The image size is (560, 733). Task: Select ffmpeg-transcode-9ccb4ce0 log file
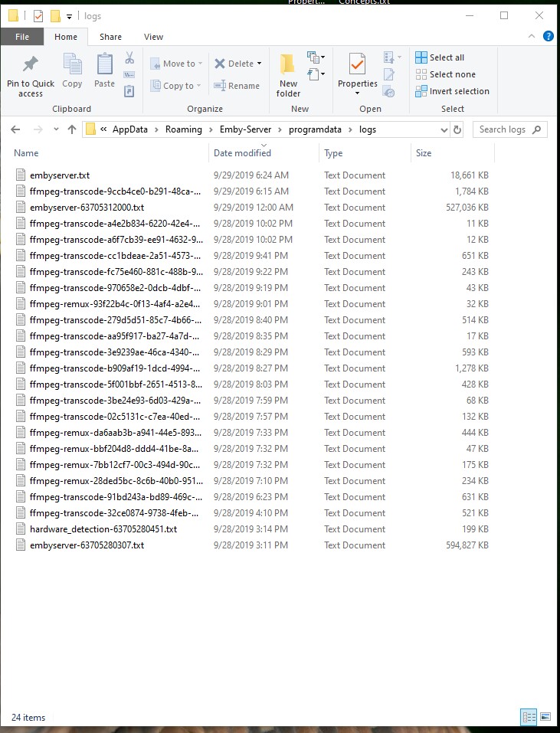point(252,191)
